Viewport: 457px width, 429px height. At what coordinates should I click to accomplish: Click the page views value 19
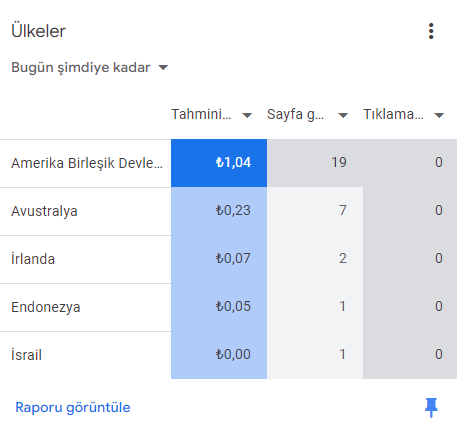[339, 163]
